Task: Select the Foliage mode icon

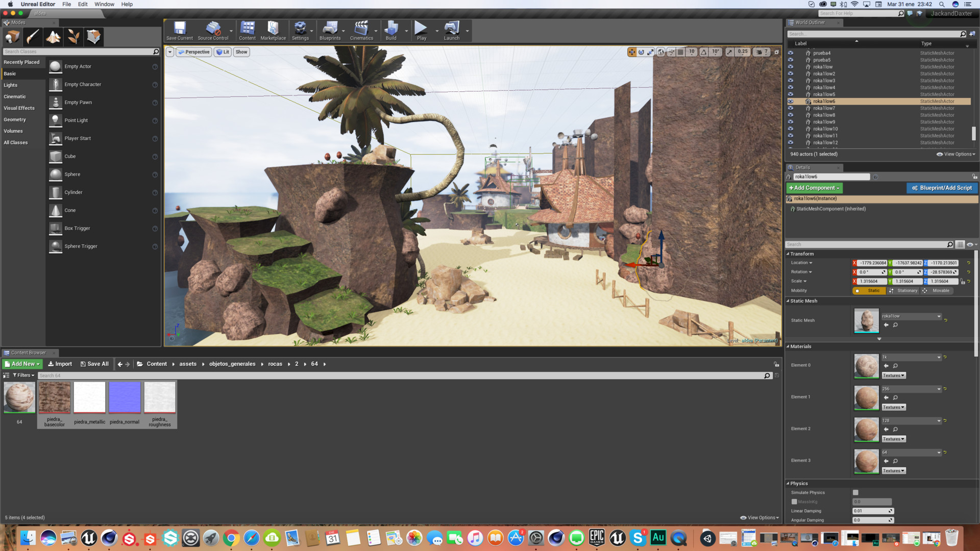Action: coord(73,37)
